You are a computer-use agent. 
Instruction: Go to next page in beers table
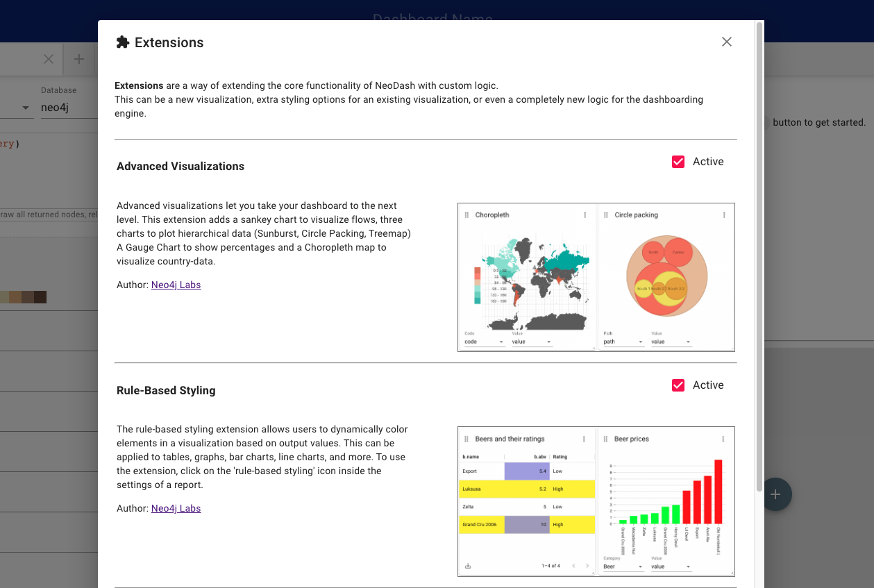pyautogui.click(x=587, y=566)
